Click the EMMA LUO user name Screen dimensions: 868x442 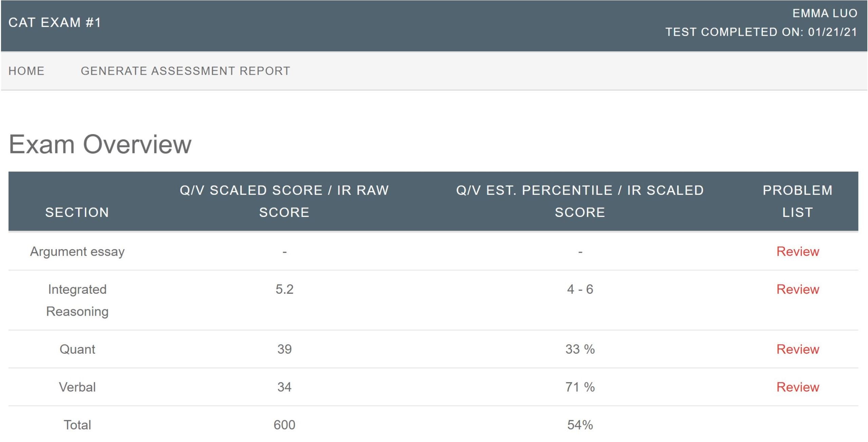825,14
